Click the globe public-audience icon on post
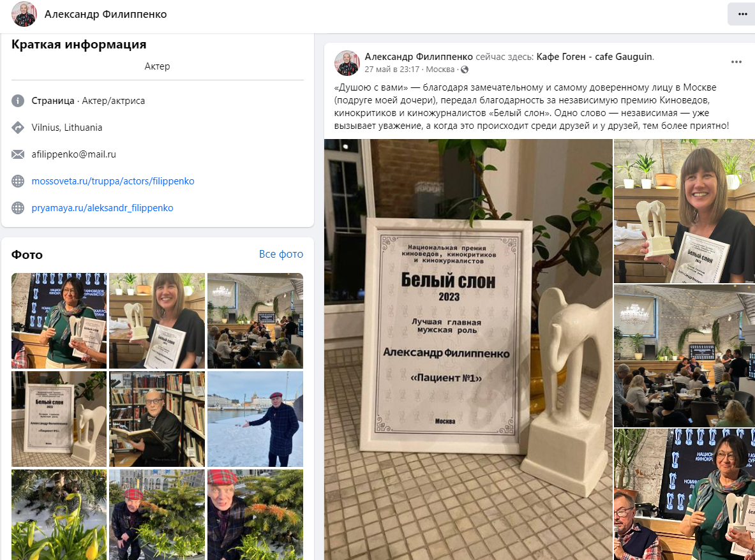This screenshot has height=560, width=755. click(465, 70)
